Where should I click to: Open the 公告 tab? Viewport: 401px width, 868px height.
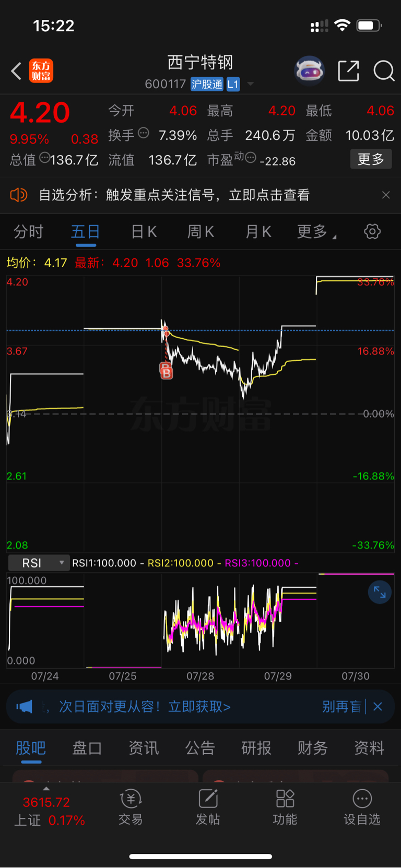click(200, 748)
